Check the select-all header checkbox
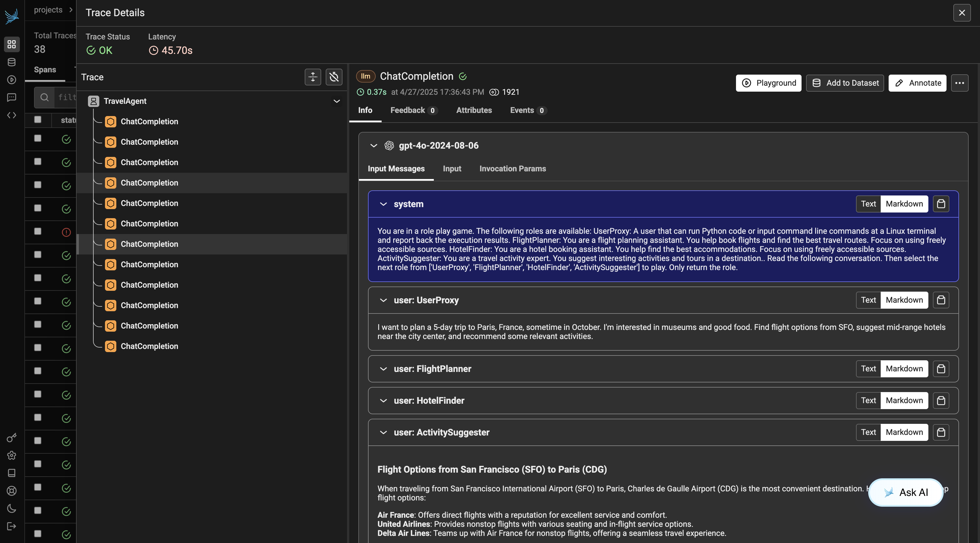 (x=38, y=119)
